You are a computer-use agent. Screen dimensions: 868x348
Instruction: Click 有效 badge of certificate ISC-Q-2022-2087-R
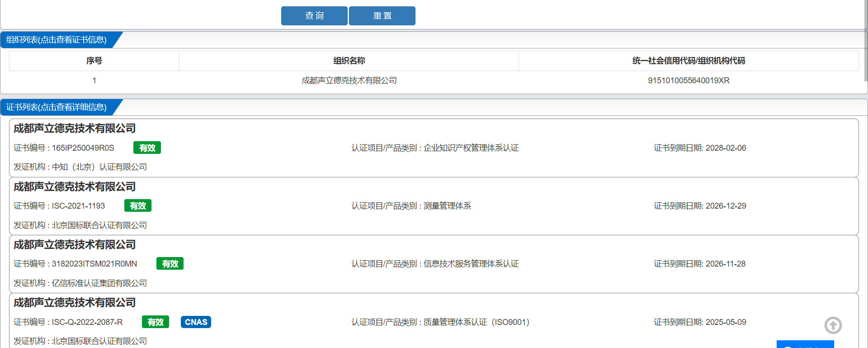156,322
